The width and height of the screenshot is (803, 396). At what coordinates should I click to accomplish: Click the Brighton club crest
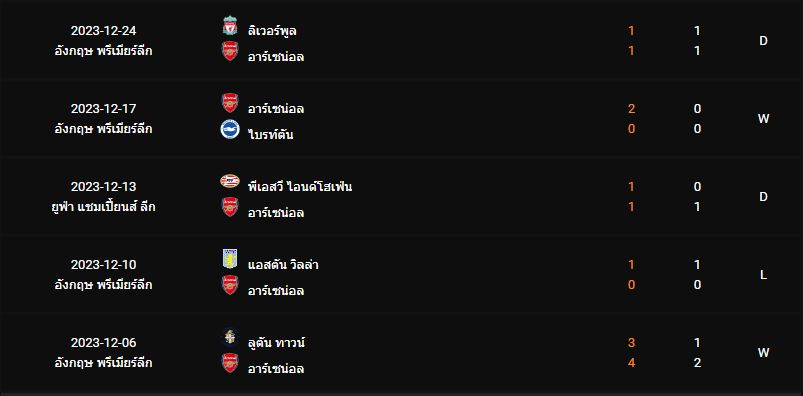(x=230, y=129)
